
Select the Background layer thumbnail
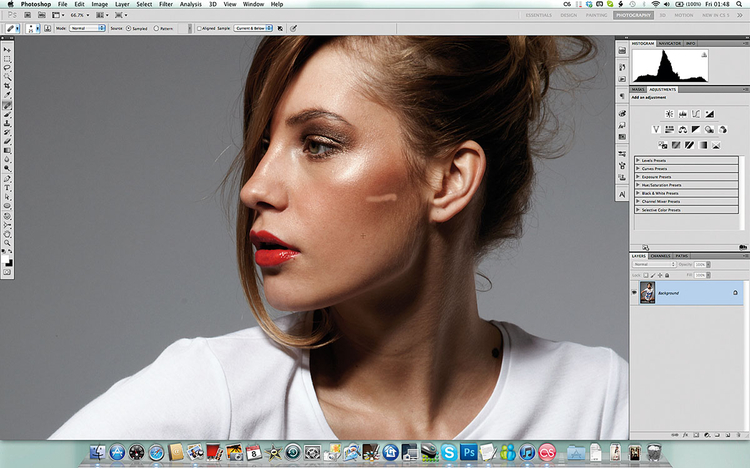[x=647, y=292]
